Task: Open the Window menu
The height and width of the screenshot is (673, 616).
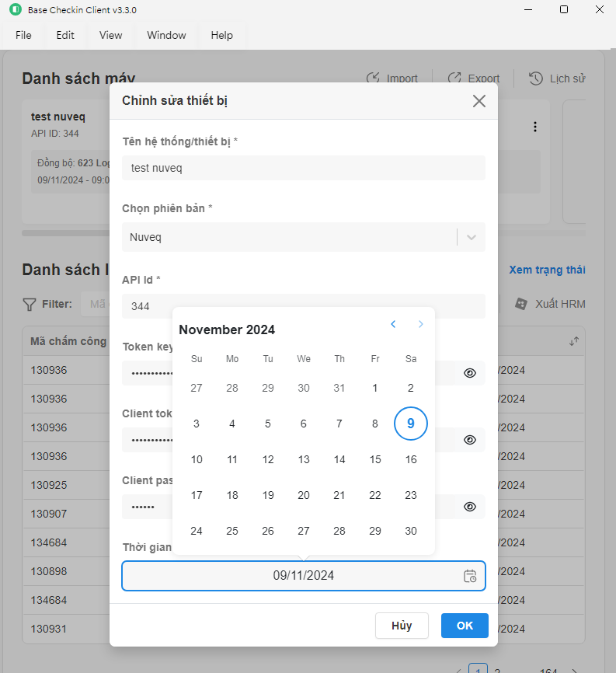Action: click(166, 35)
